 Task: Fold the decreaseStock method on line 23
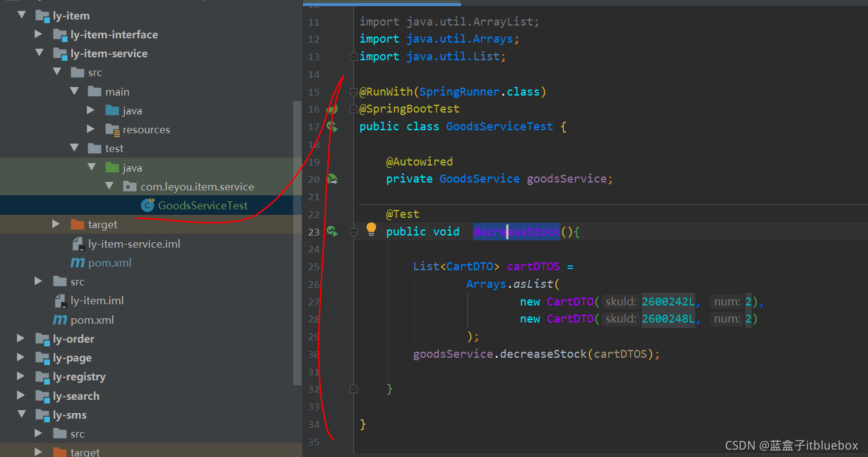point(353,232)
